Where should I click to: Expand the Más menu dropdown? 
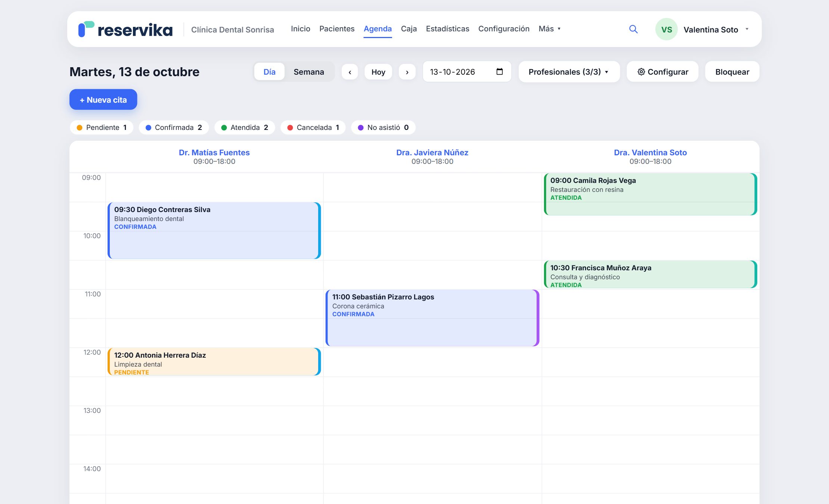point(550,29)
